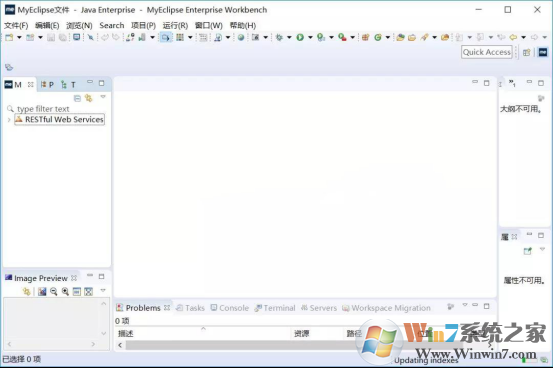
Task: Click the Save All toolbar icon
Action: pos(63,37)
